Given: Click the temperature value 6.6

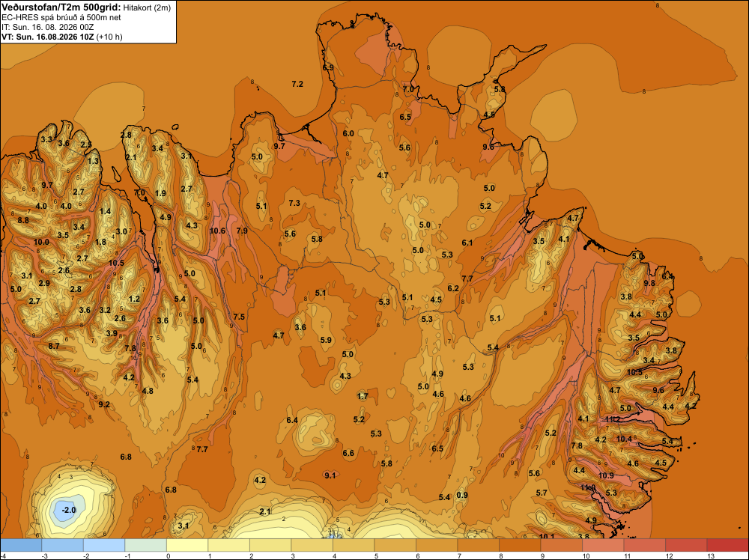Looking at the screenshot, I should point(348,453).
